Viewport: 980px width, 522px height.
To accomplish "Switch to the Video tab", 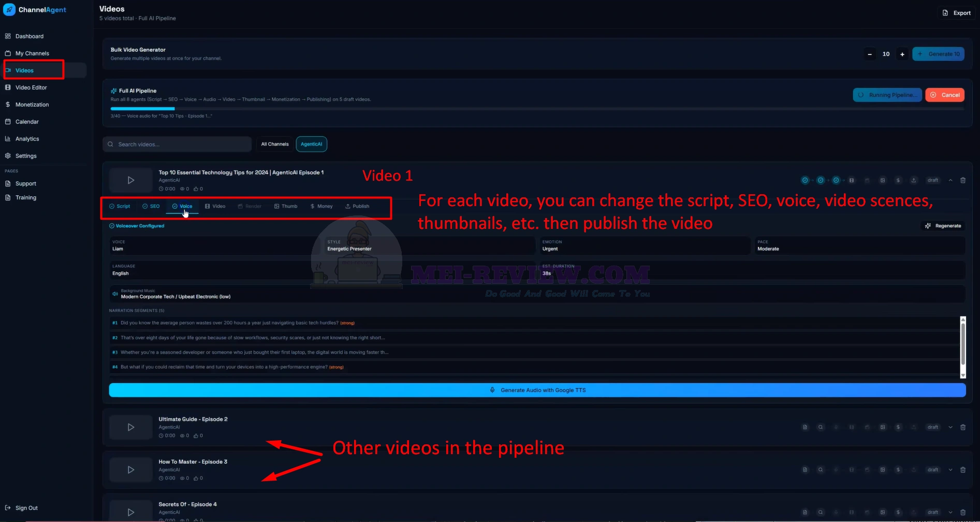I will coord(215,206).
